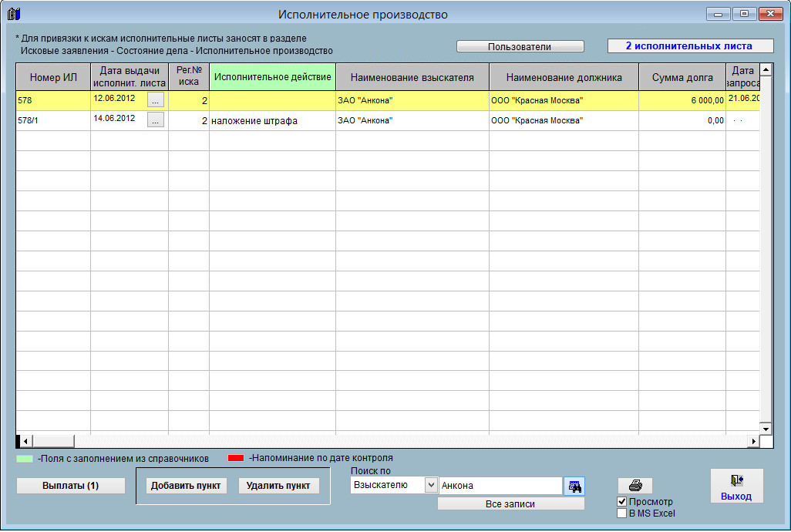The width and height of the screenshot is (791, 532).
Task: Click ООО "Красная Москва" in row 578
Action: 564,100
